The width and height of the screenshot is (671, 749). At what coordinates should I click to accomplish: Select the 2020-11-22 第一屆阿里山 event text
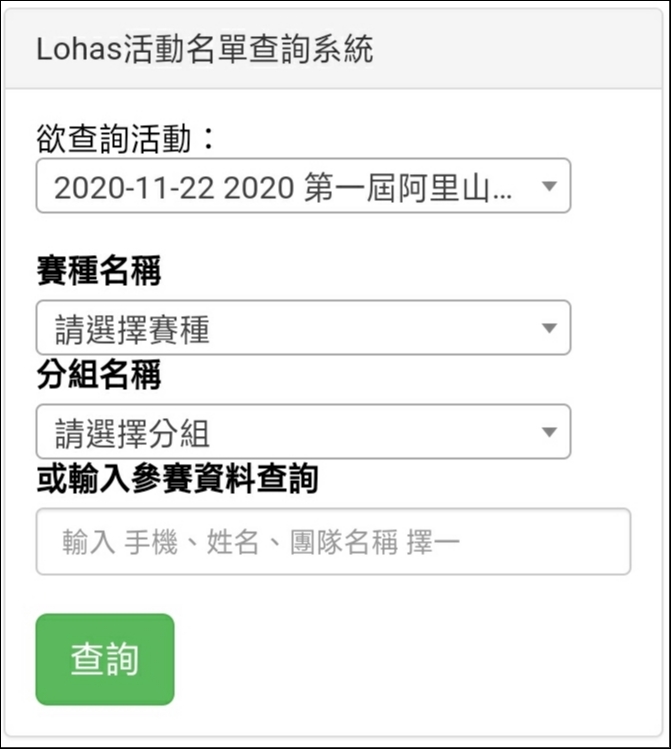point(283,187)
